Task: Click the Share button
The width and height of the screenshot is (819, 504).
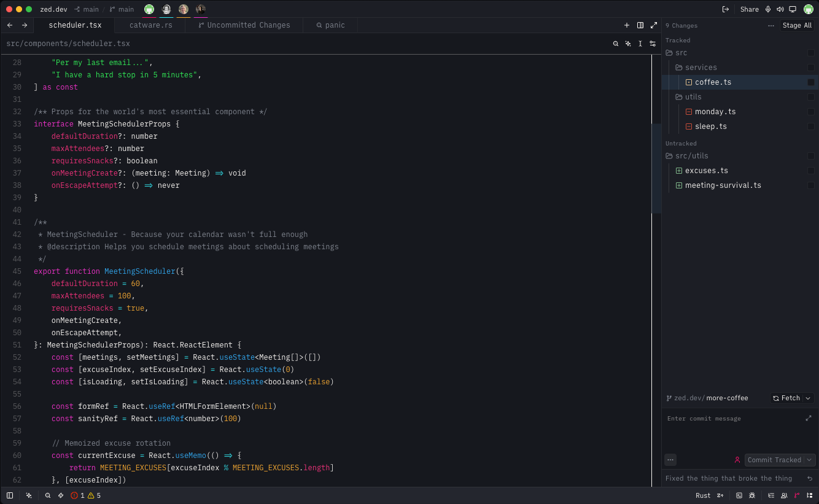Action: point(750,9)
